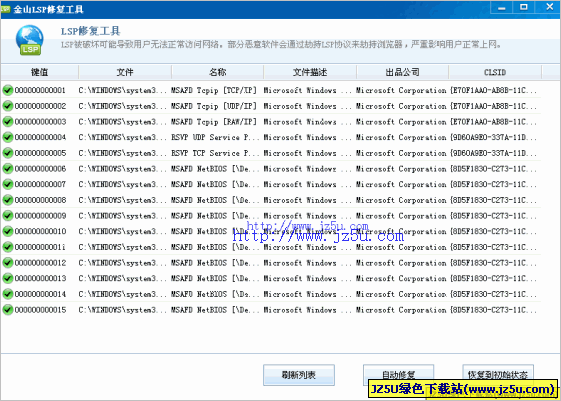Image resolution: width=561 pixels, height=401 pixels.
Task: Click Microsoft Windows description in row 000000000005
Action: (x=308, y=153)
